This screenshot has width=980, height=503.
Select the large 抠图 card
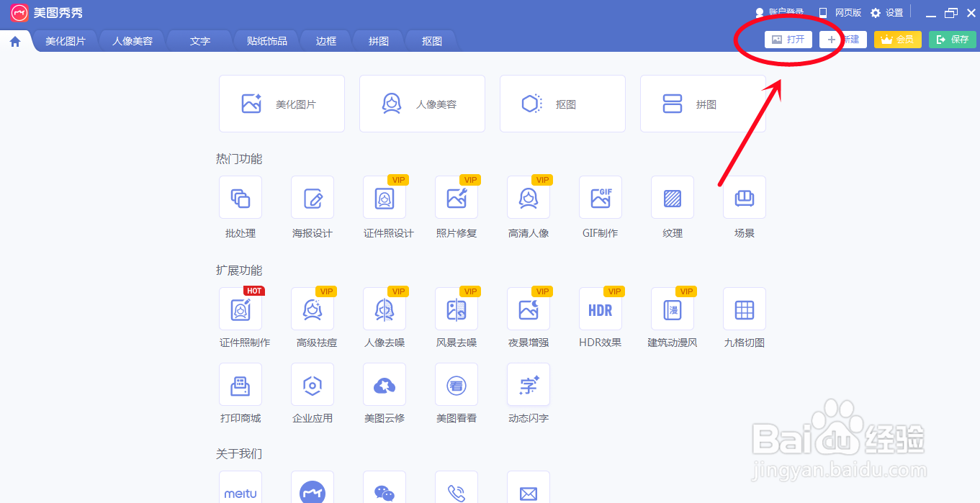tap(562, 104)
